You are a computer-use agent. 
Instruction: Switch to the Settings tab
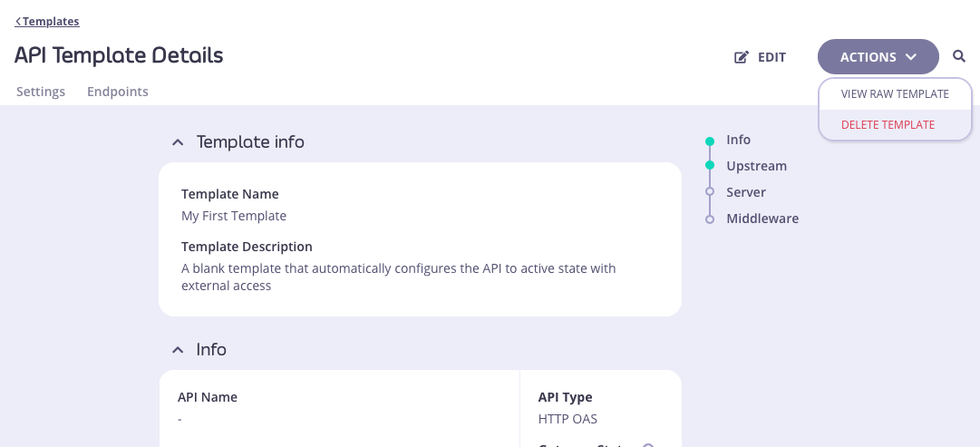point(41,92)
